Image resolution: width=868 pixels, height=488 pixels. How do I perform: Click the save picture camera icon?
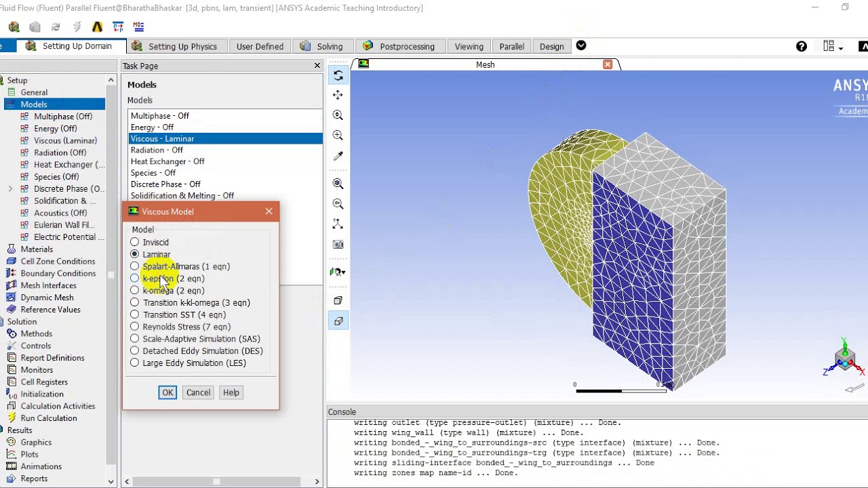pyautogui.click(x=338, y=244)
